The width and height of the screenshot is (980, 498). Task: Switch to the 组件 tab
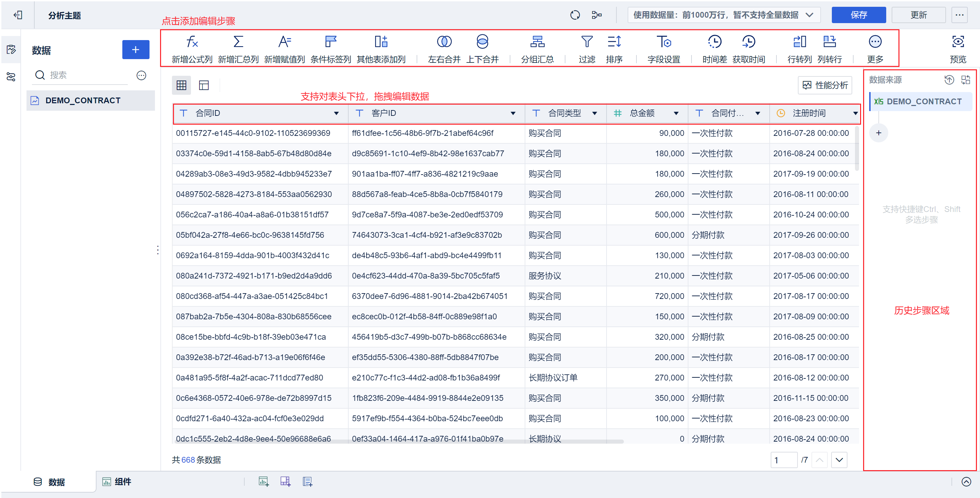[x=117, y=482]
